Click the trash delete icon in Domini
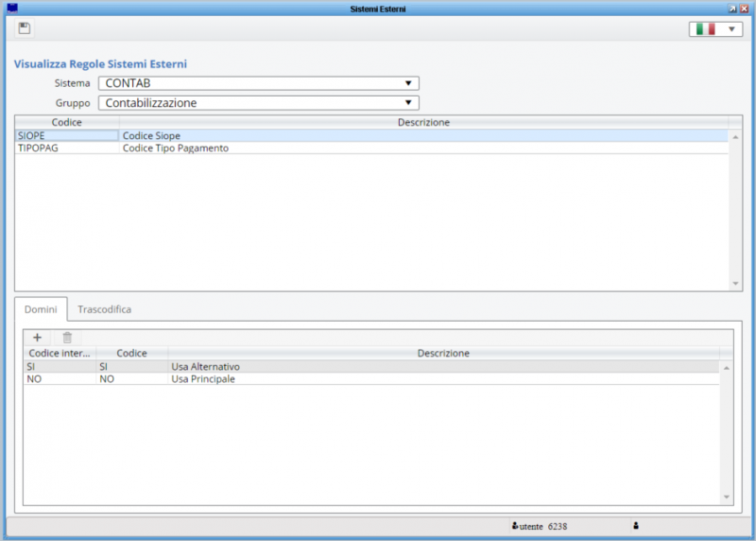This screenshot has height=541, width=756. (x=67, y=338)
